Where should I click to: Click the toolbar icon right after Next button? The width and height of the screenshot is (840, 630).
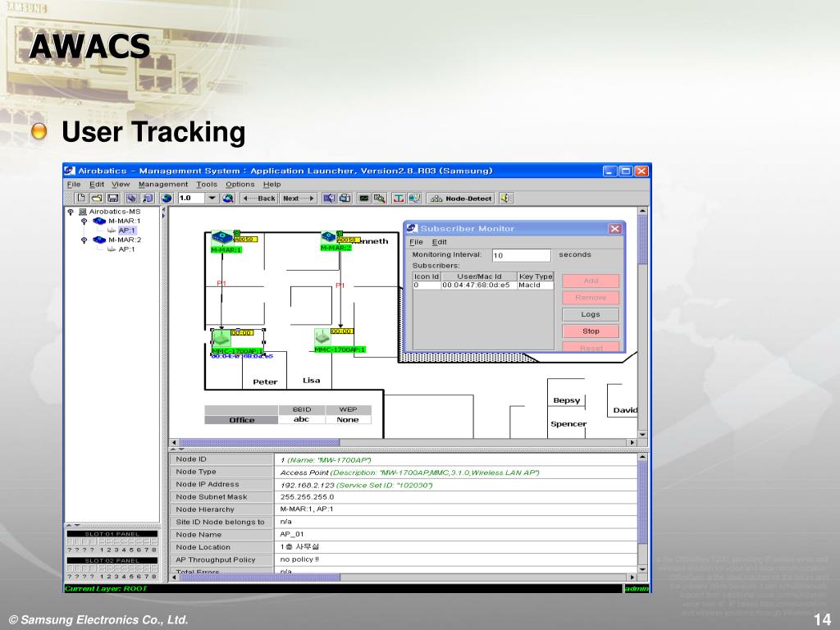click(x=329, y=199)
